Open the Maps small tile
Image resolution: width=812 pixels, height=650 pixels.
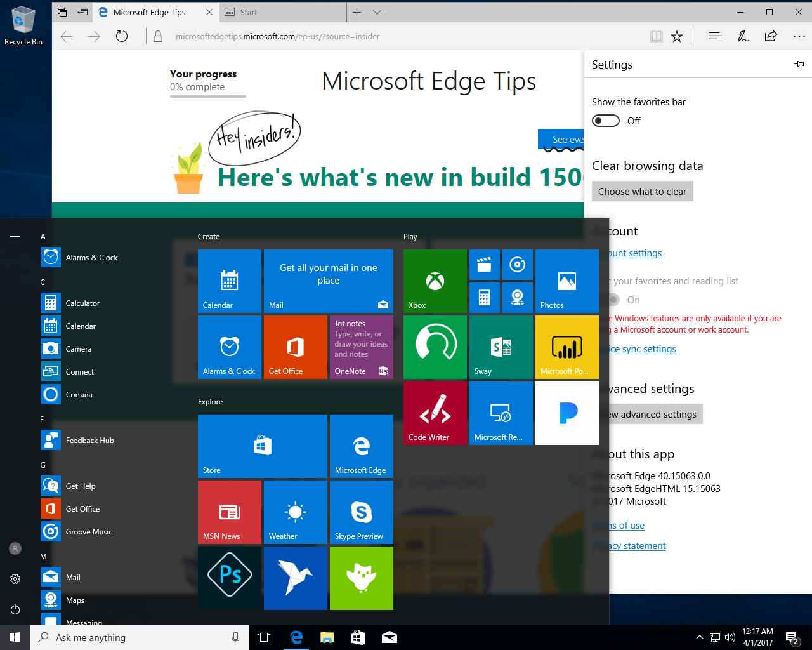click(x=518, y=298)
